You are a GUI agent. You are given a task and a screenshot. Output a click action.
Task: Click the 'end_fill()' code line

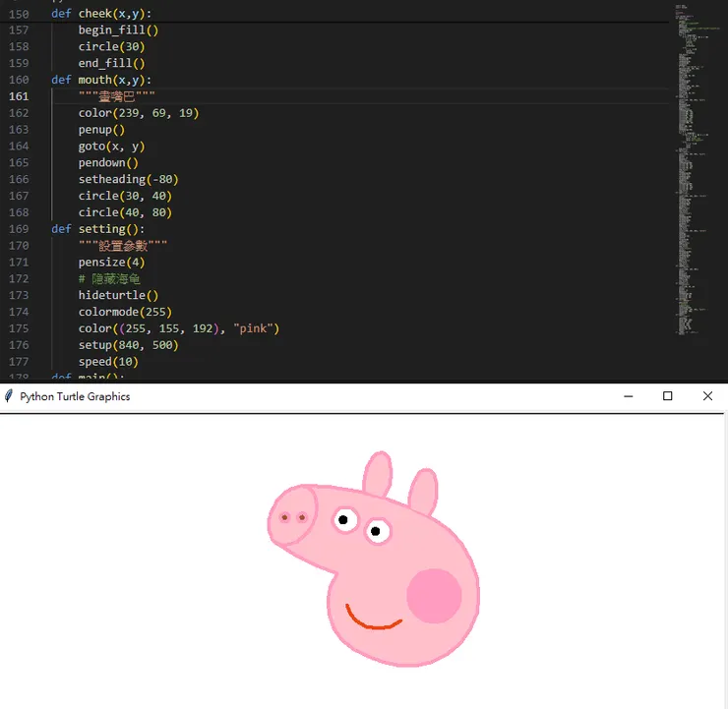111,63
